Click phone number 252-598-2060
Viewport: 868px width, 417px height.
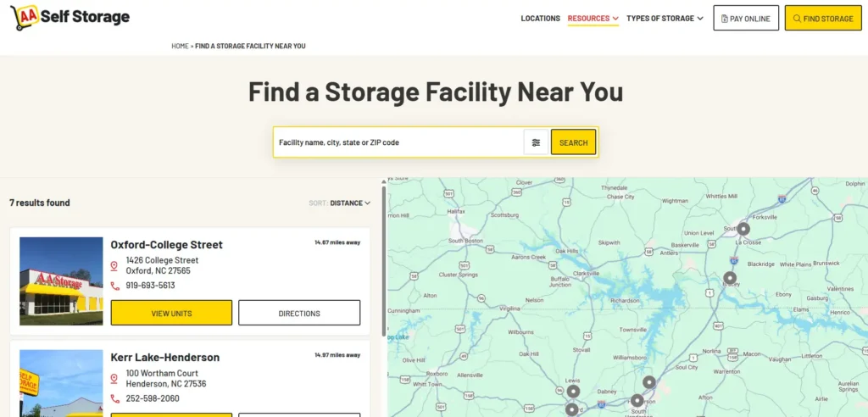153,398
